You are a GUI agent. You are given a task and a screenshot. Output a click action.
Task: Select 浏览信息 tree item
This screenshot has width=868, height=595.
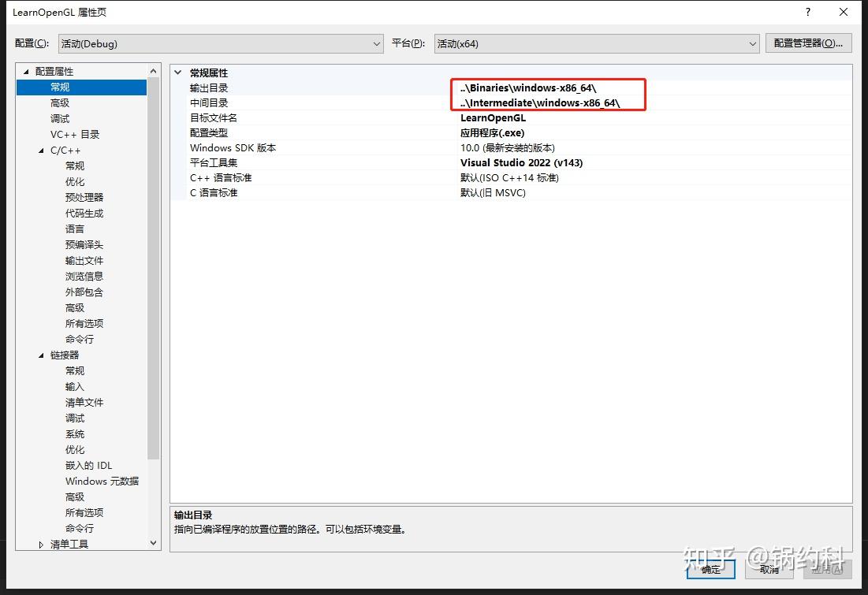(84, 276)
